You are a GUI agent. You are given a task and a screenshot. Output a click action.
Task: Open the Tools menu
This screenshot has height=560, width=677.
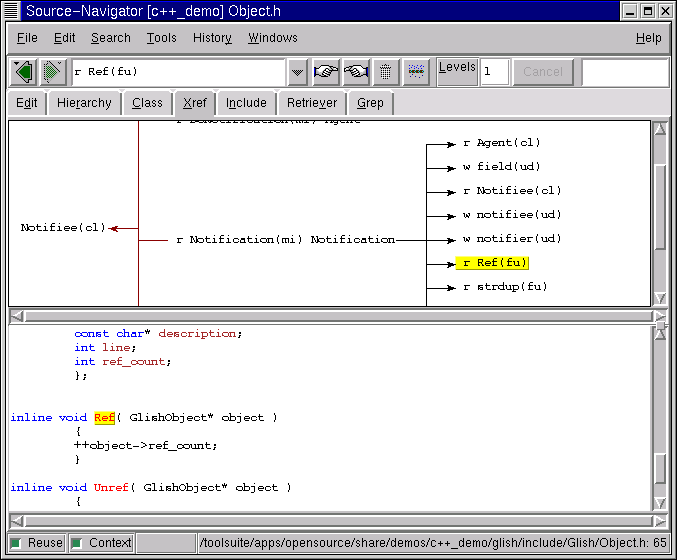coord(161,38)
